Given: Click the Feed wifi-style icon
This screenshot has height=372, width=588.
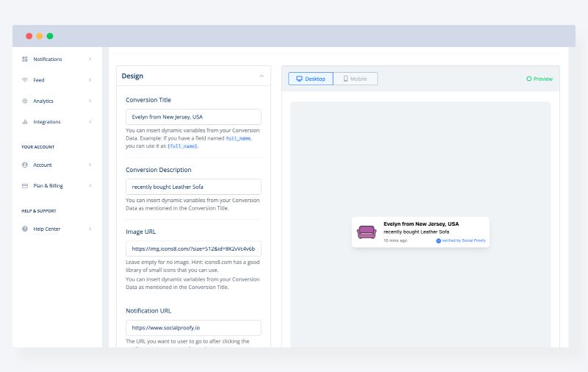Looking at the screenshot, I should (25, 80).
